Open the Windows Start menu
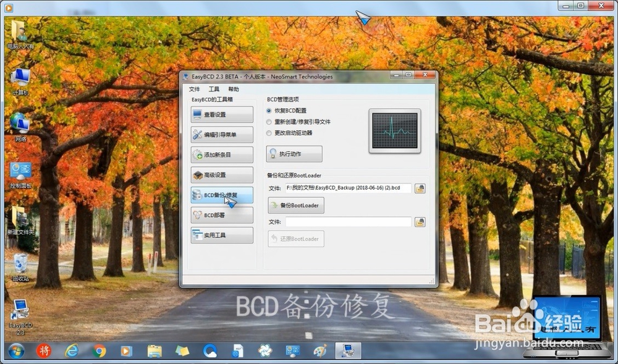Screen dimensions: 618x364 [16, 350]
